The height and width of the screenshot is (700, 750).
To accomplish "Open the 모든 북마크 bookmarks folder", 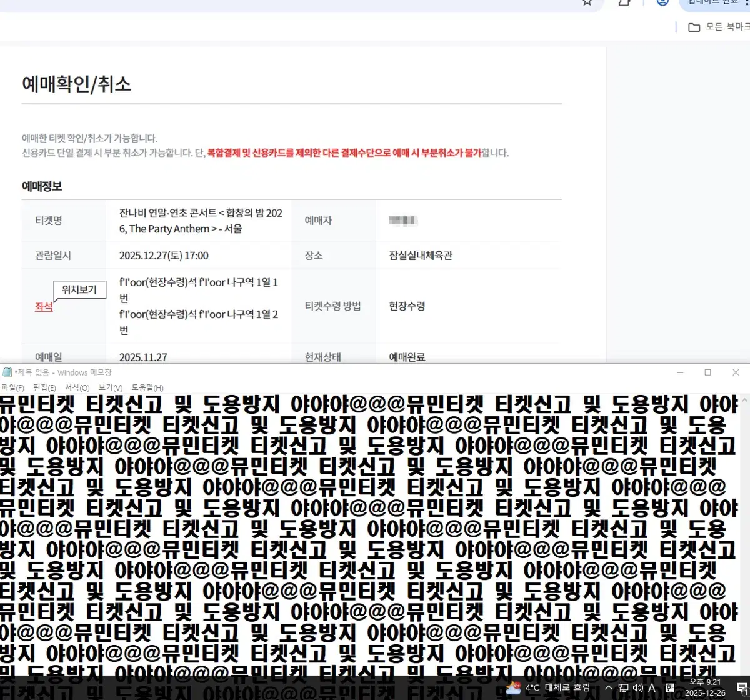I will point(719,27).
